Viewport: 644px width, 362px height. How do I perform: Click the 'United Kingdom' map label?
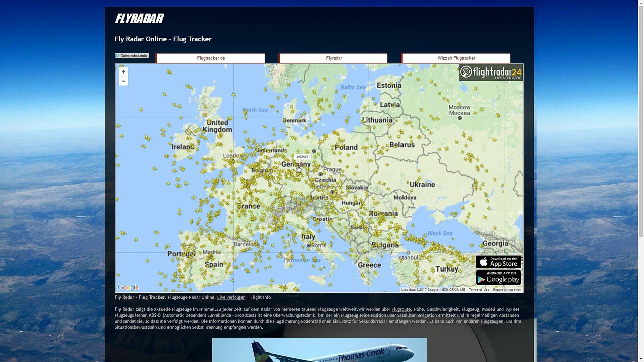point(217,126)
